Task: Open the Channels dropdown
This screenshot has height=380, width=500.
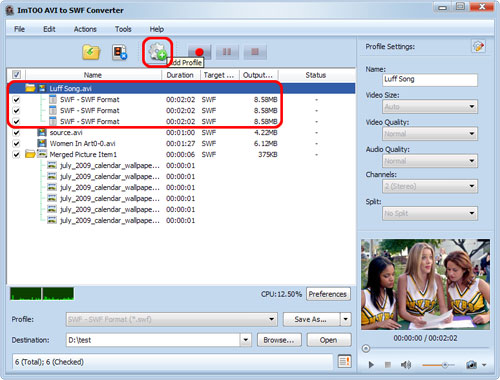Action: (430, 186)
